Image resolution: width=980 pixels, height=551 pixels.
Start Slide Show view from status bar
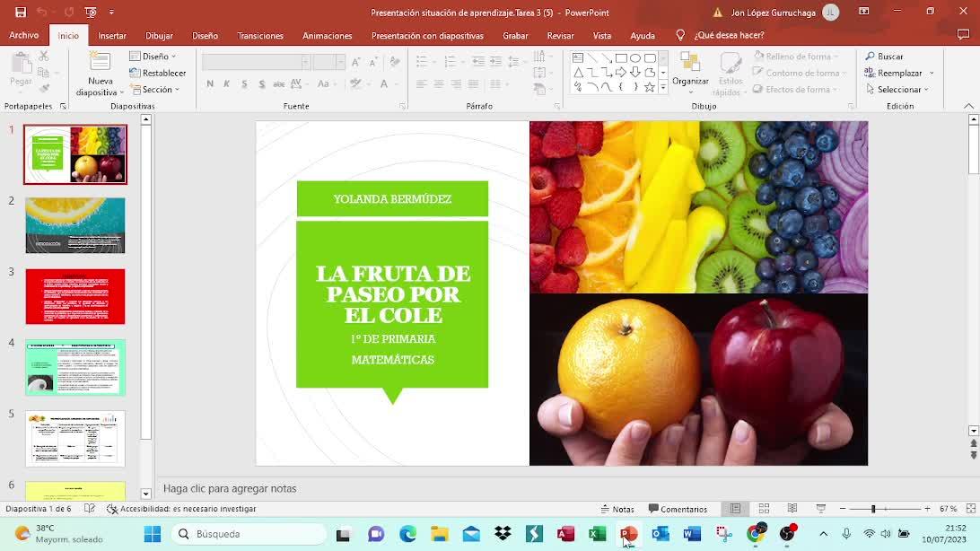(x=820, y=509)
